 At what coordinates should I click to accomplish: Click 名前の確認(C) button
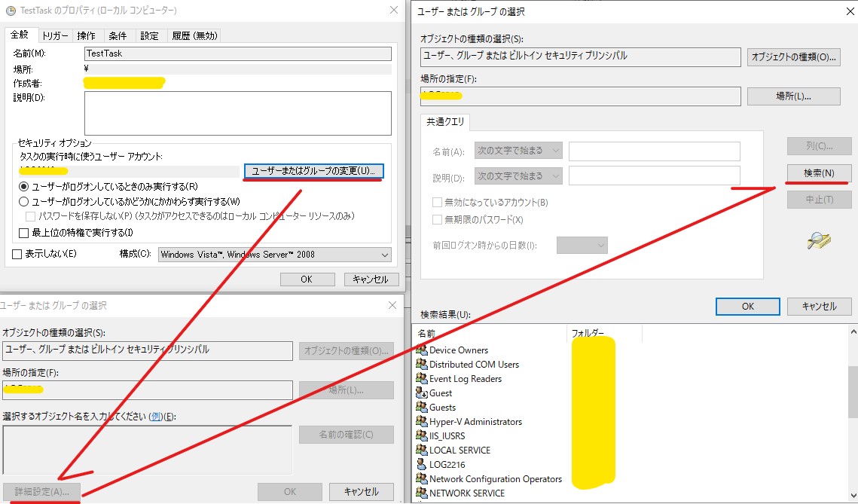(347, 435)
